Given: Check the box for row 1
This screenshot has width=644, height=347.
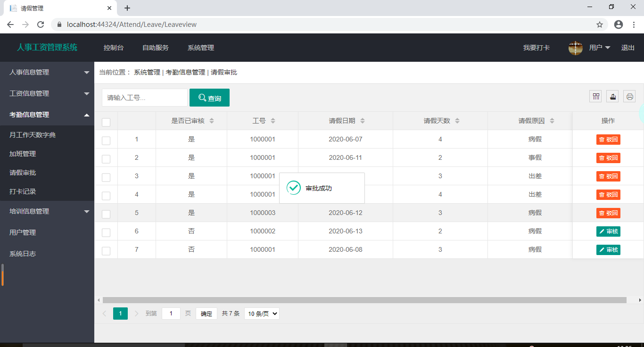Looking at the screenshot, I should click(106, 140).
